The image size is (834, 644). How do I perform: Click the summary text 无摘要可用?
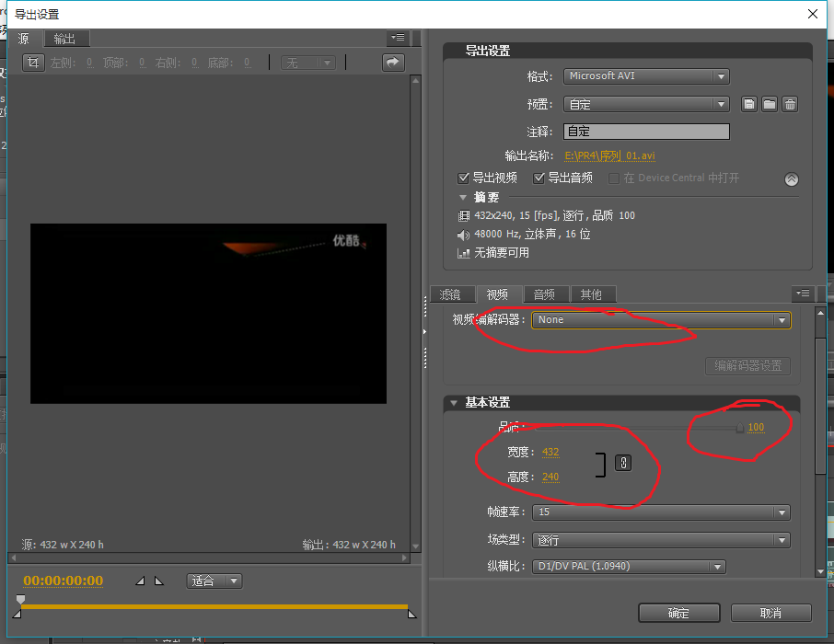[x=502, y=253]
